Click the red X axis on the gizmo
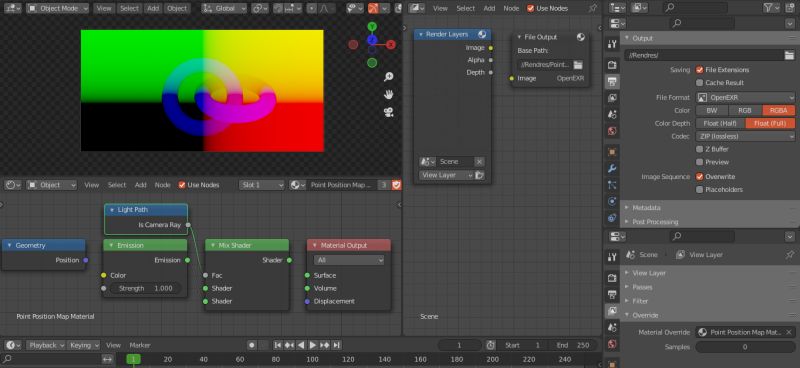800x368 pixels. [x=391, y=44]
